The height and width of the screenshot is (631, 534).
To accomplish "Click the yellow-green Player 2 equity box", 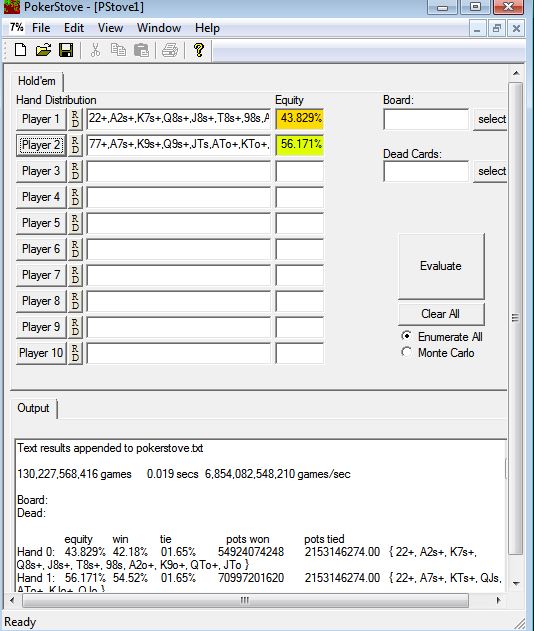I will coord(300,144).
